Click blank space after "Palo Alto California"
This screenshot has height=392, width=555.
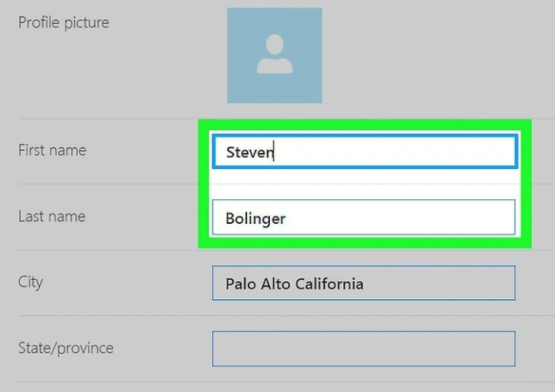coord(439,283)
